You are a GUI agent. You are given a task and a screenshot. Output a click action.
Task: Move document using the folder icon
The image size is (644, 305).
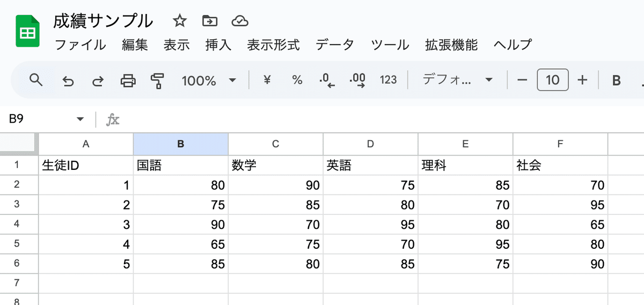coord(209,21)
